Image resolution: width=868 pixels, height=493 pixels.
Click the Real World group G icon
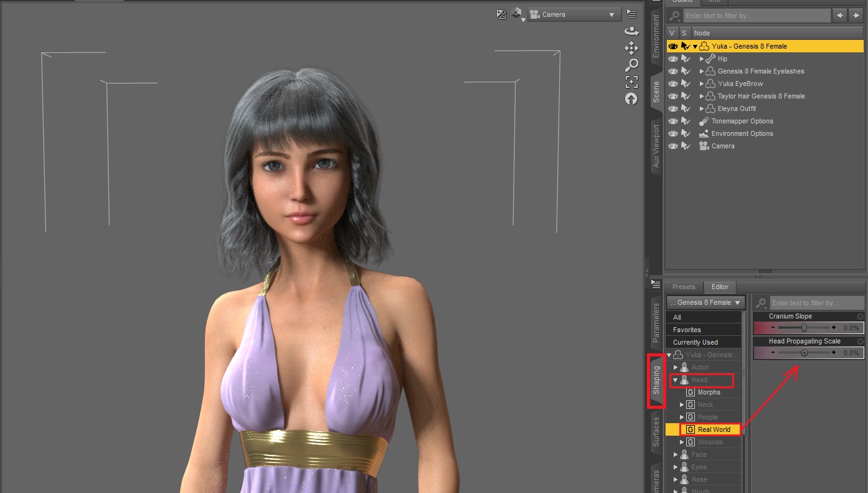[x=690, y=429]
